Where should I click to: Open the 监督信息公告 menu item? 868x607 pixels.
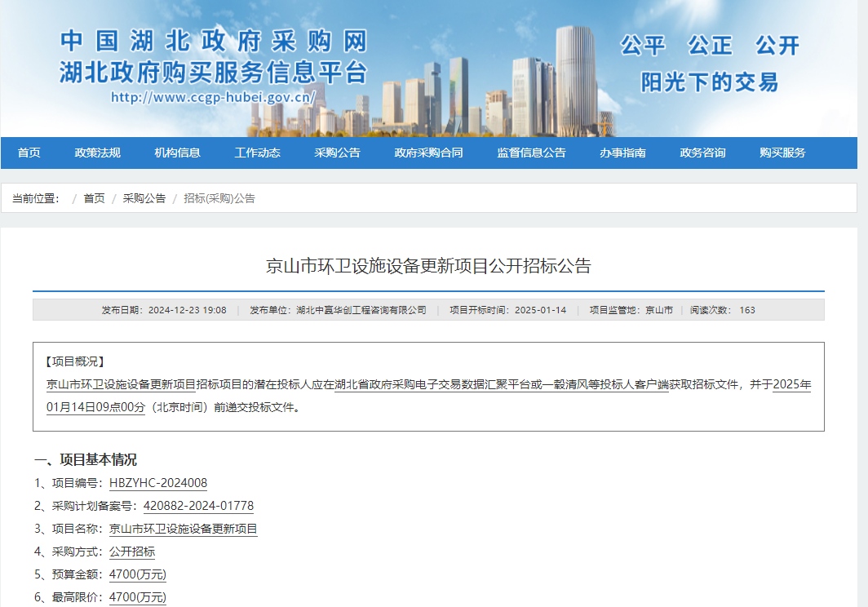click(x=531, y=153)
